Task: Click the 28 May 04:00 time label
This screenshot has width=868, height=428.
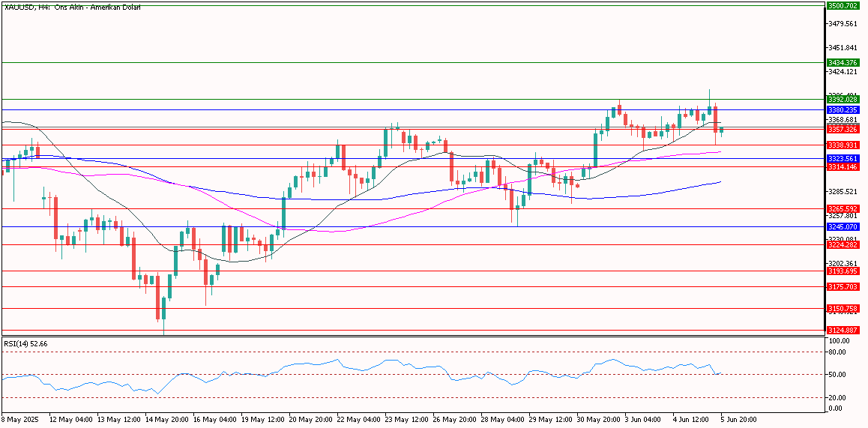Action: [x=502, y=420]
